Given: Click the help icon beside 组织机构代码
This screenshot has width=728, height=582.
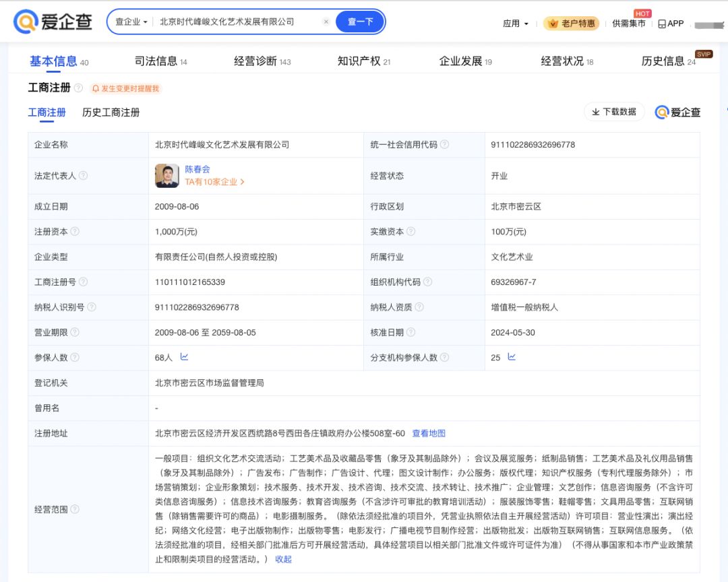Looking at the screenshot, I should (x=427, y=282).
